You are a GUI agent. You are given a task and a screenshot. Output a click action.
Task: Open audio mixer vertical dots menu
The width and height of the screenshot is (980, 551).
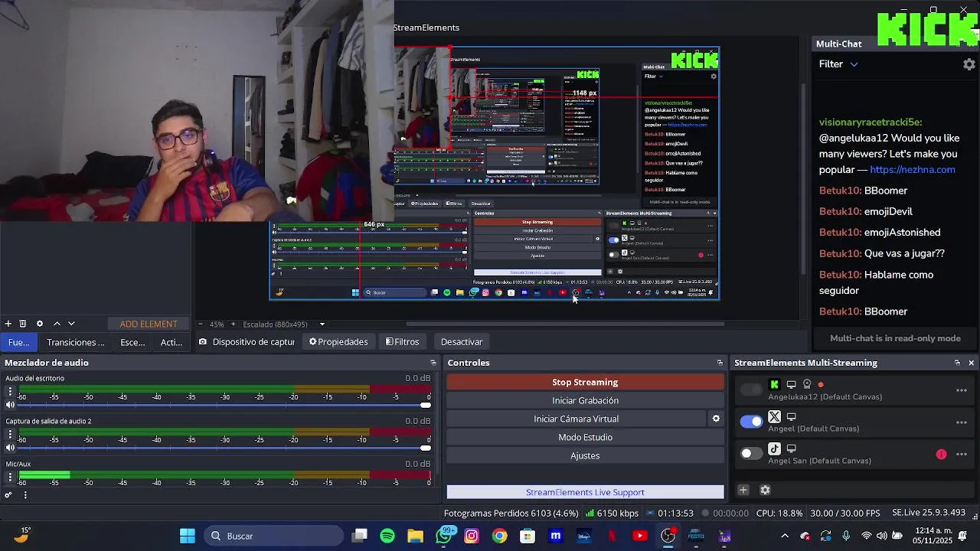(25, 495)
